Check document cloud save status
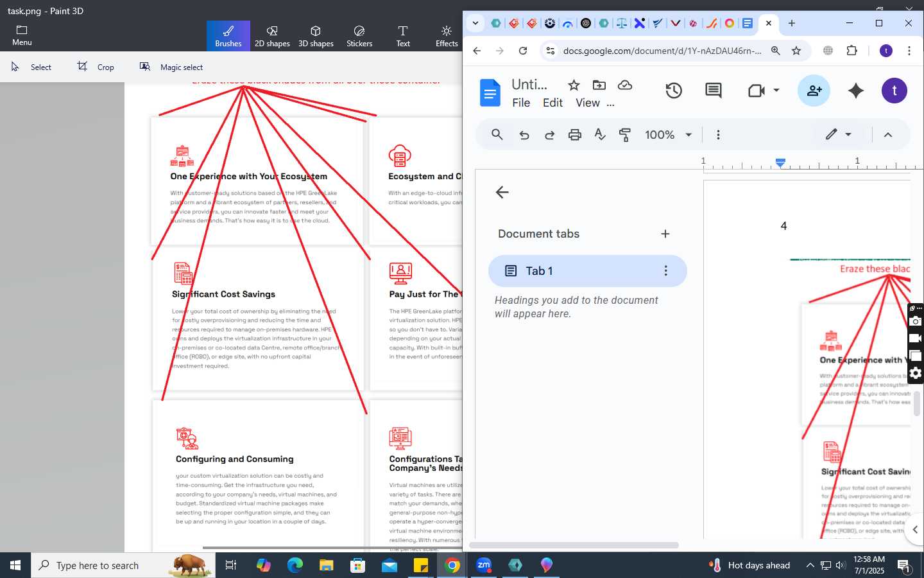Image resolution: width=924 pixels, height=578 pixels. click(625, 85)
